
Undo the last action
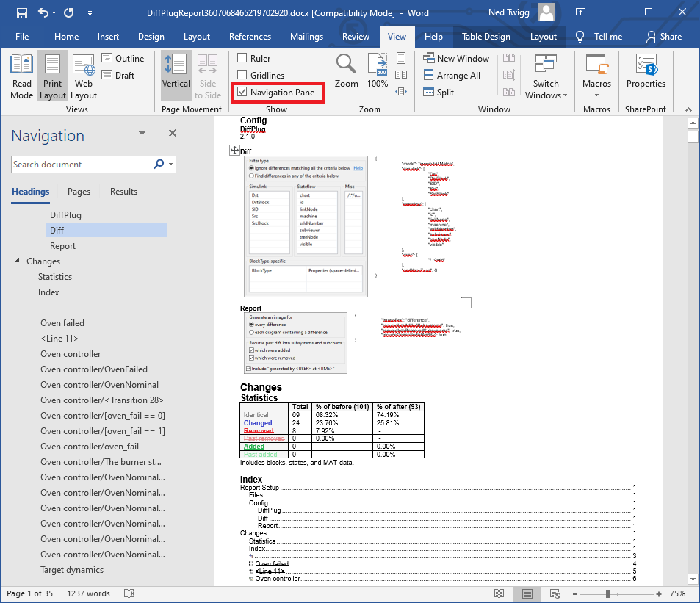pos(43,12)
